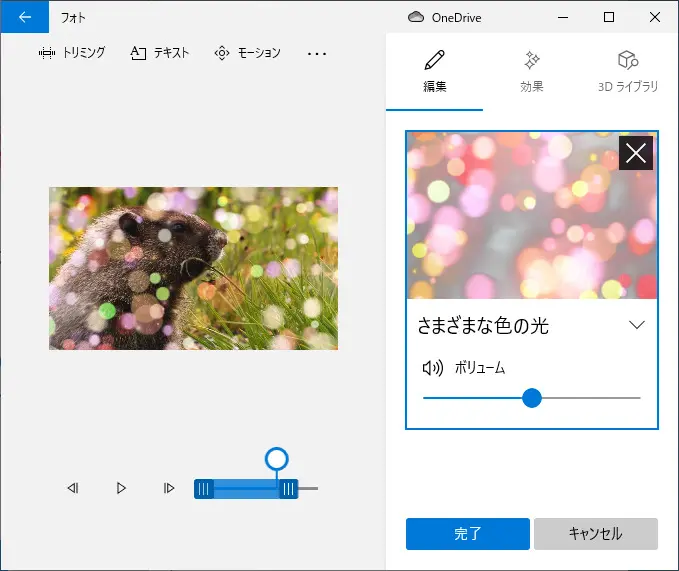Click the キャンセル button
The image size is (679, 571).
(596, 534)
